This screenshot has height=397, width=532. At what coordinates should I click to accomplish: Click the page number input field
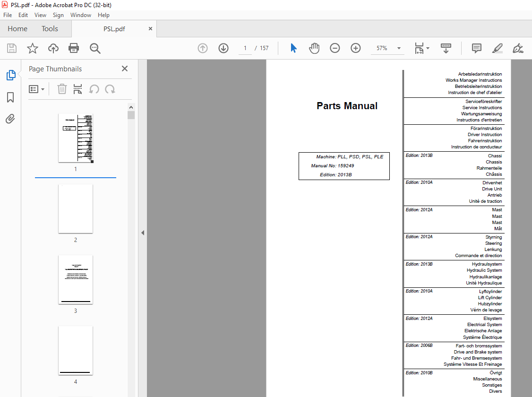click(245, 48)
